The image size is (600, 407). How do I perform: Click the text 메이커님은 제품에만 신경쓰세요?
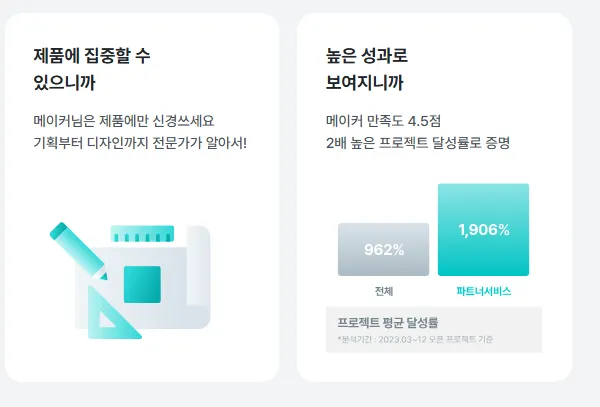[124, 121]
